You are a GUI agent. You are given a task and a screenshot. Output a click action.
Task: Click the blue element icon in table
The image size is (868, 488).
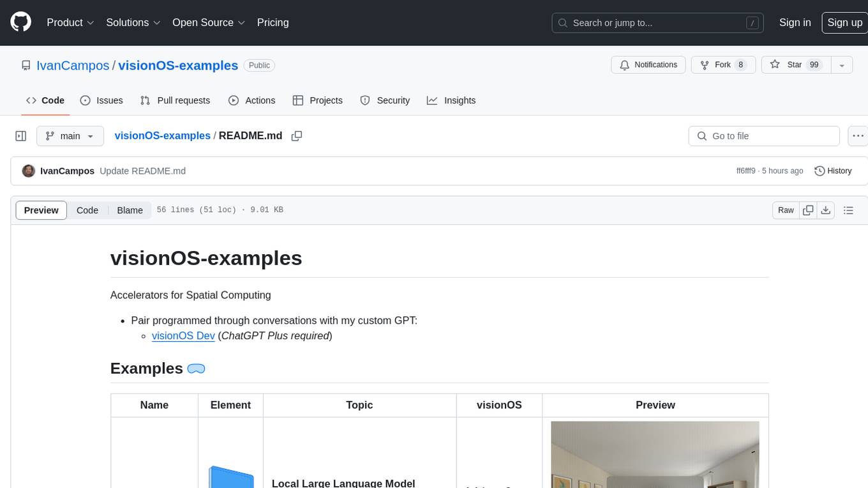[x=230, y=477]
